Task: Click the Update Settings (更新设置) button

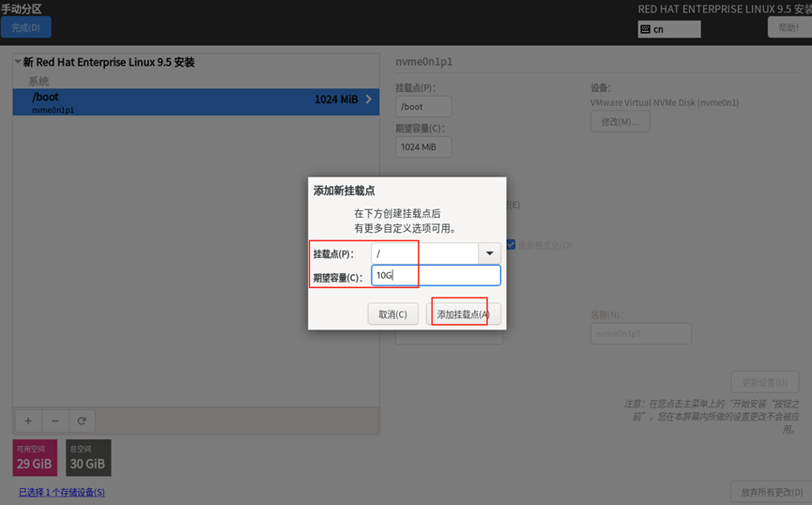Action: point(765,382)
